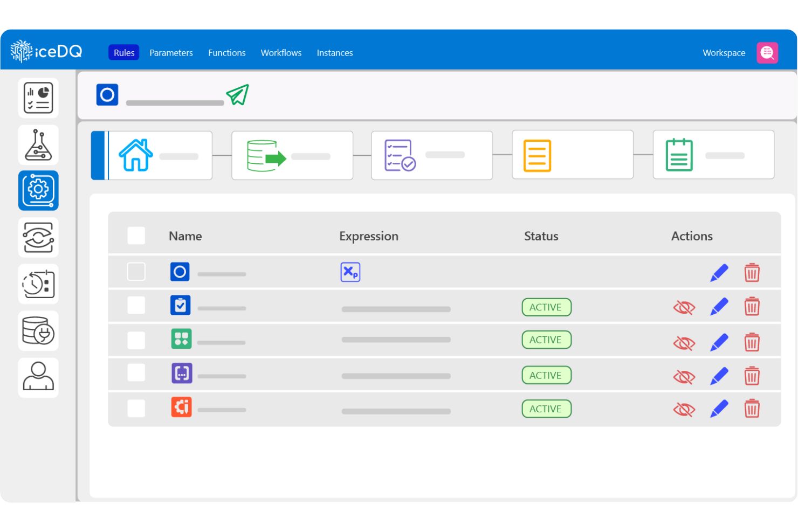This screenshot has width=798, height=532.
Task: Click the Expression column header
Action: click(369, 236)
